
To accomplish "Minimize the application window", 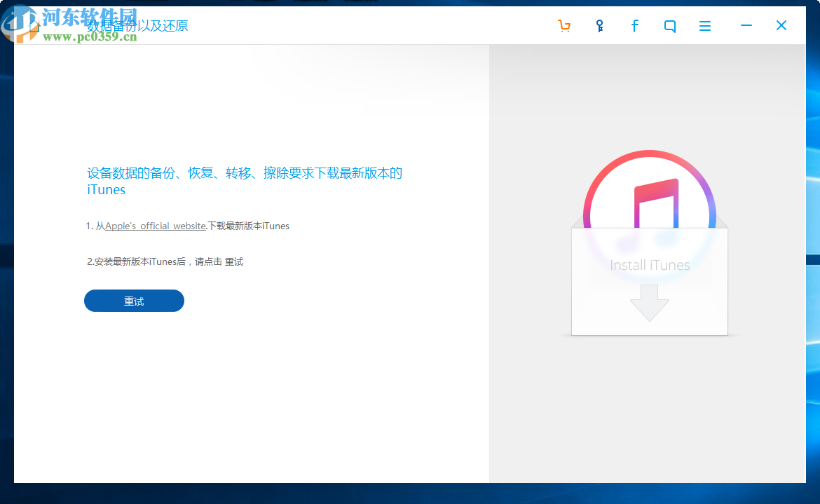I will point(746,25).
